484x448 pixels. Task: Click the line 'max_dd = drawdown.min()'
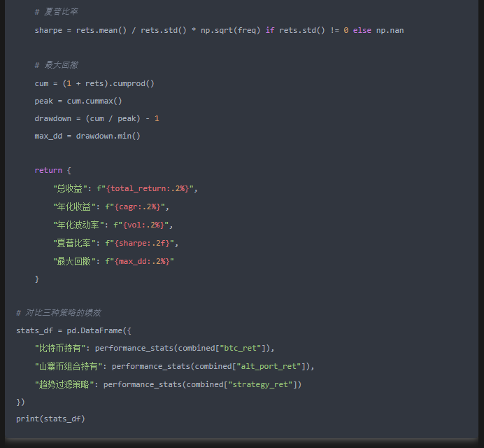(87, 136)
